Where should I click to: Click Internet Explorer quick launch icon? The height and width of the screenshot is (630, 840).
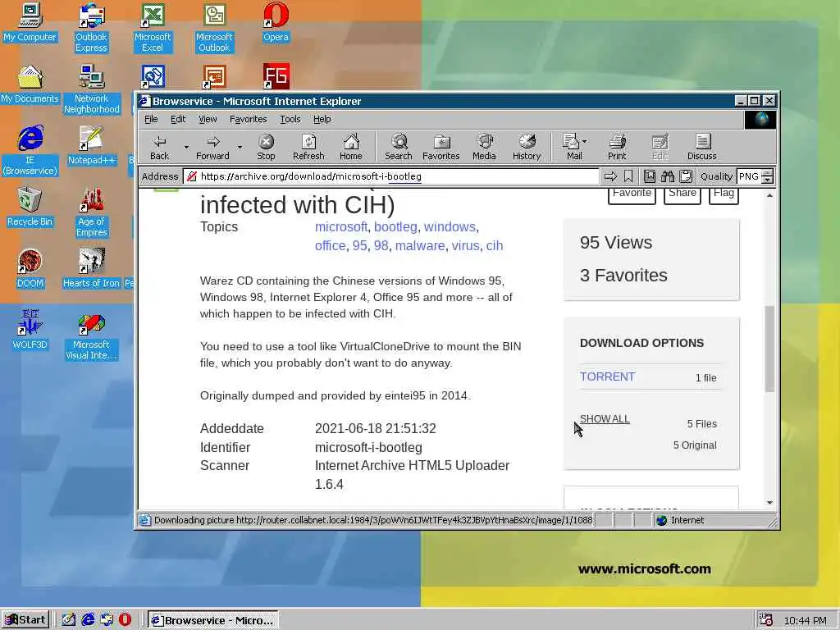tap(88, 619)
